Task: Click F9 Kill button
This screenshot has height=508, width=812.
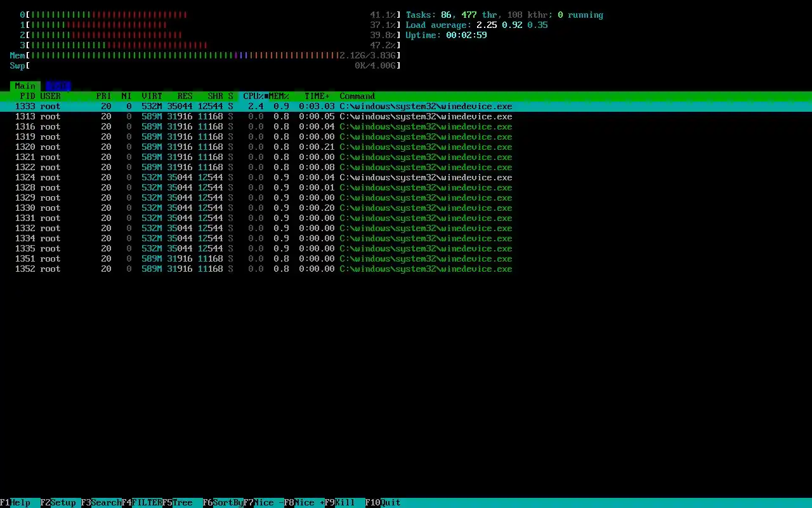Action: click(x=345, y=502)
